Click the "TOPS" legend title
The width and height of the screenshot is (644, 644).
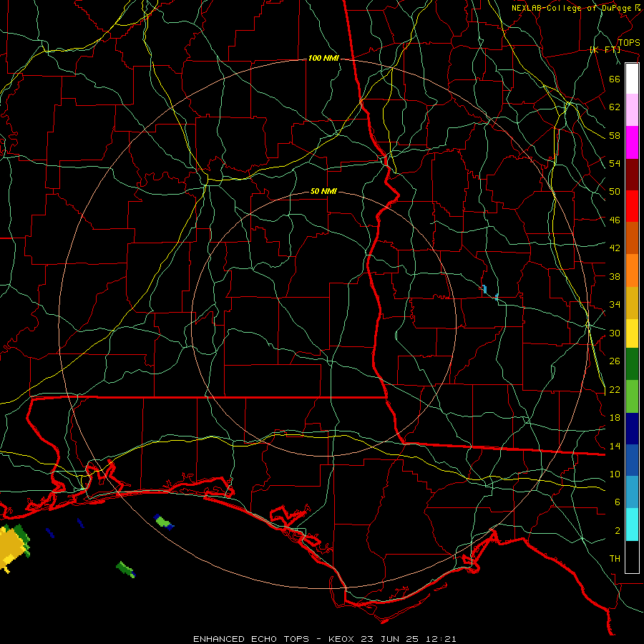[x=629, y=42]
